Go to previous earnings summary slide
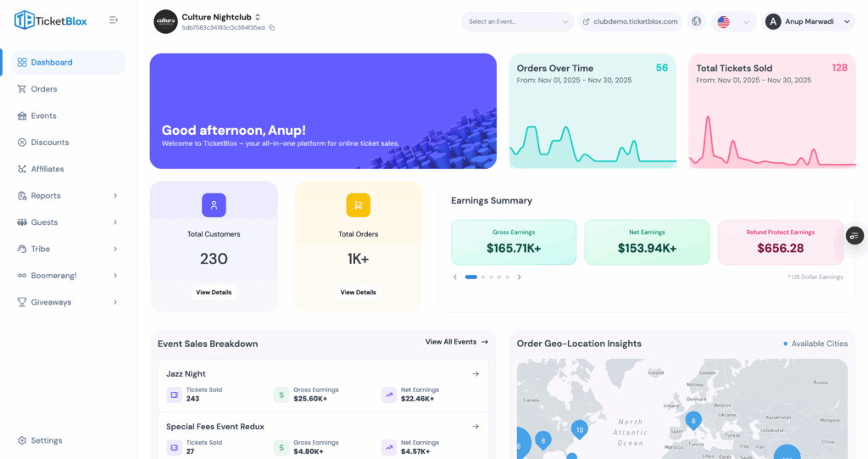 [x=455, y=277]
